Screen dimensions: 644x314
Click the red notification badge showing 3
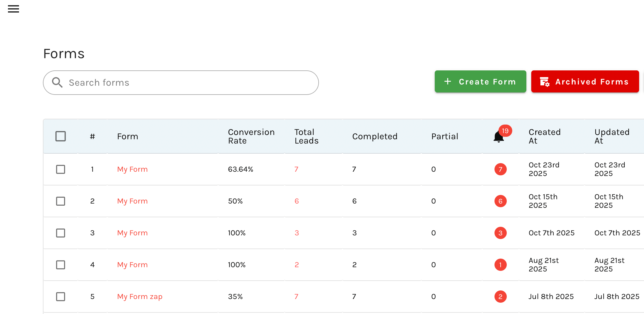500,233
